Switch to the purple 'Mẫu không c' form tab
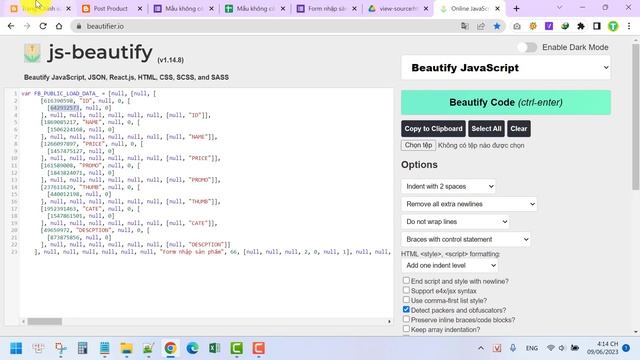 pos(183,9)
